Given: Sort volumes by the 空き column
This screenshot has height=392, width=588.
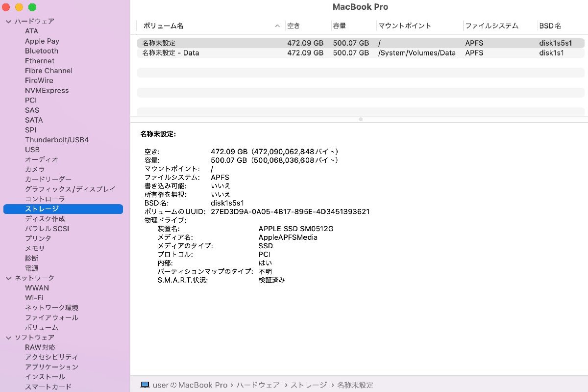Looking at the screenshot, I should point(293,26).
